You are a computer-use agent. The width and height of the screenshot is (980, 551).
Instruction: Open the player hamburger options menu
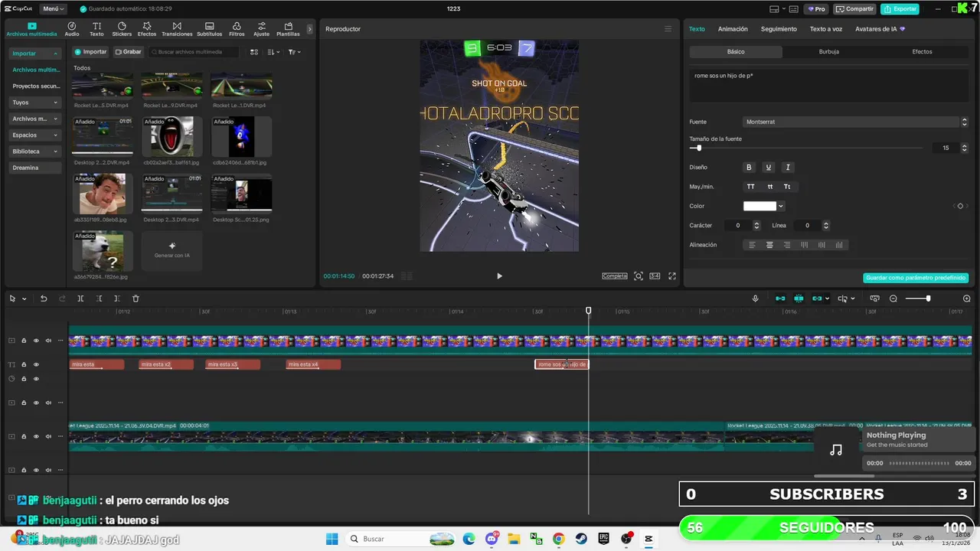click(668, 29)
